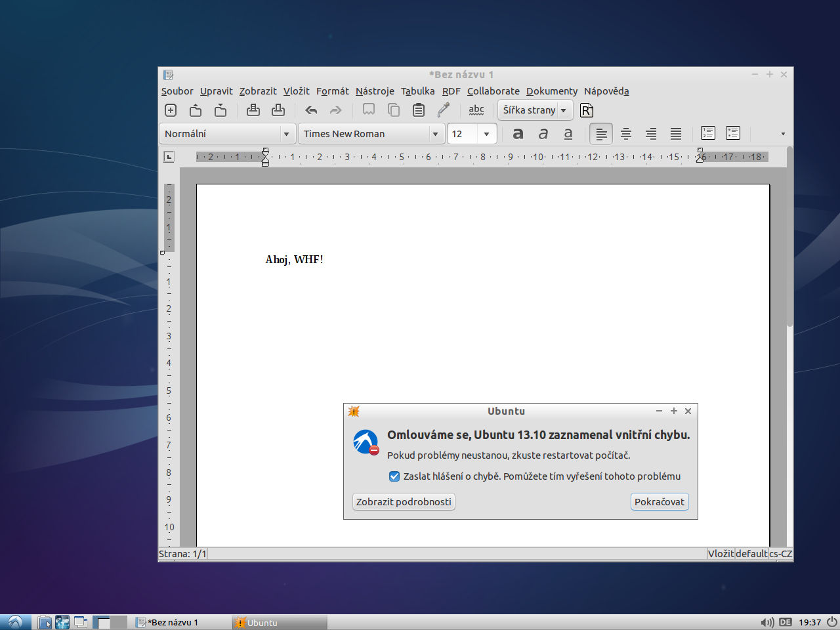Image resolution: width=840 pixels, height=630 pixels.
Task: Open the Dokumenty menu
Action: [552, 91]
